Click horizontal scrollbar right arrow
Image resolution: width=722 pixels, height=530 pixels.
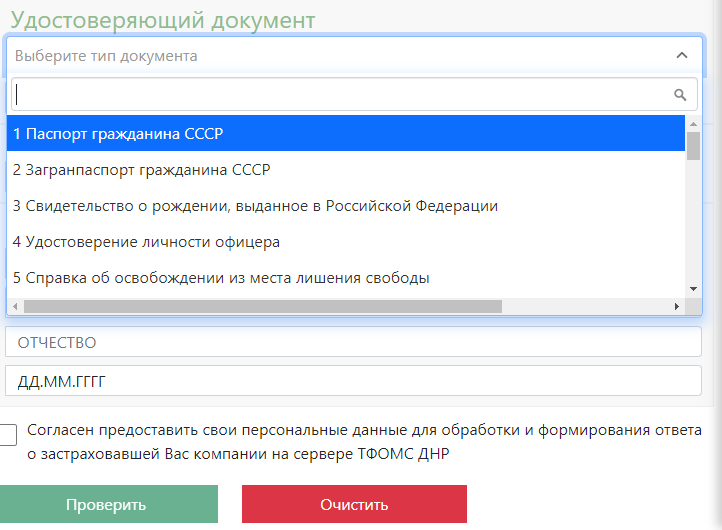676,306
